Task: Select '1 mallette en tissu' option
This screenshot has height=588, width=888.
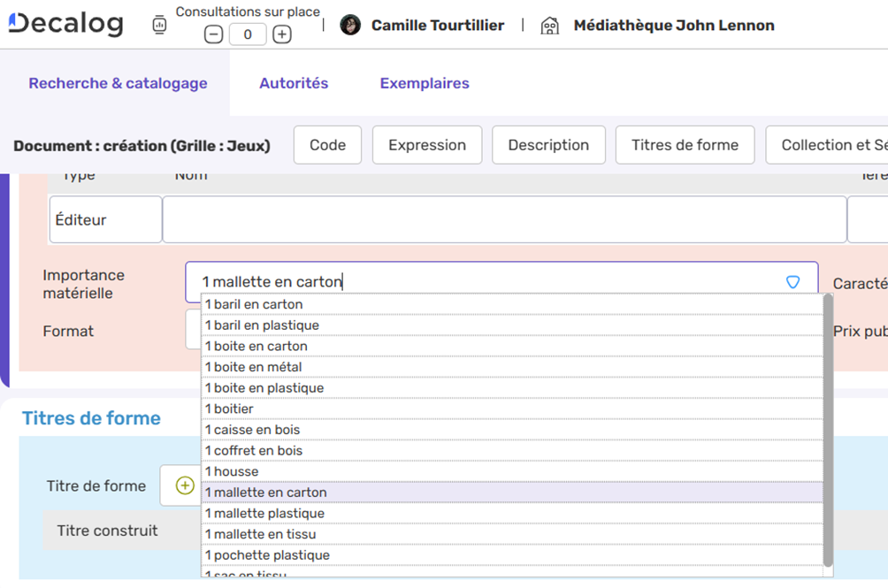Action: click(x=260, y=534)
